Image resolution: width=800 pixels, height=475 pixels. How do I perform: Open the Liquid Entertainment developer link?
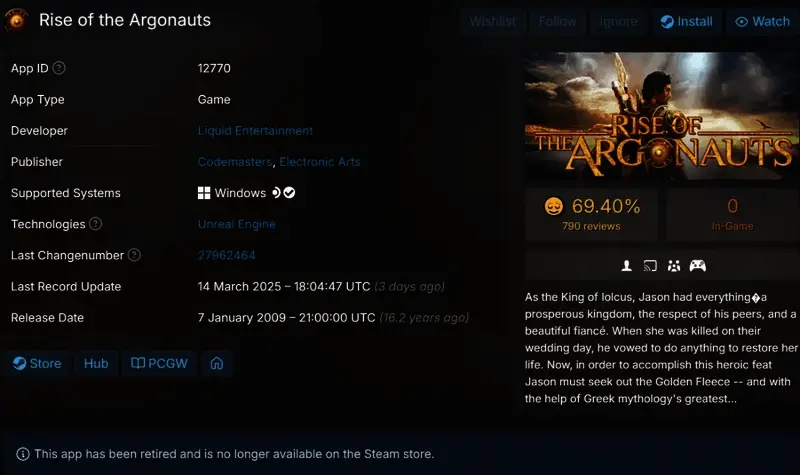pyautogui.click(x=255, y=131)
